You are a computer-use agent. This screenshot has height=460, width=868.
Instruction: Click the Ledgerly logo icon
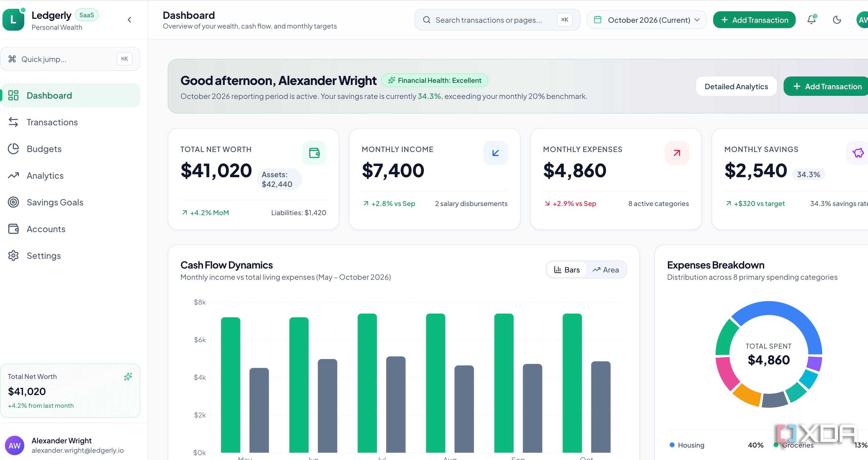tap(13, 19)
